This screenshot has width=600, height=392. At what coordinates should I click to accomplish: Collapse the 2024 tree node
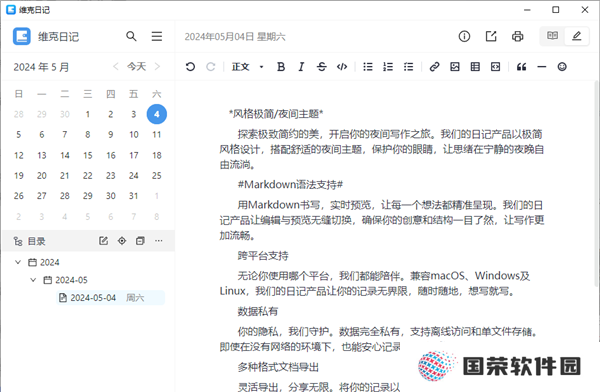tap(18, 262)
